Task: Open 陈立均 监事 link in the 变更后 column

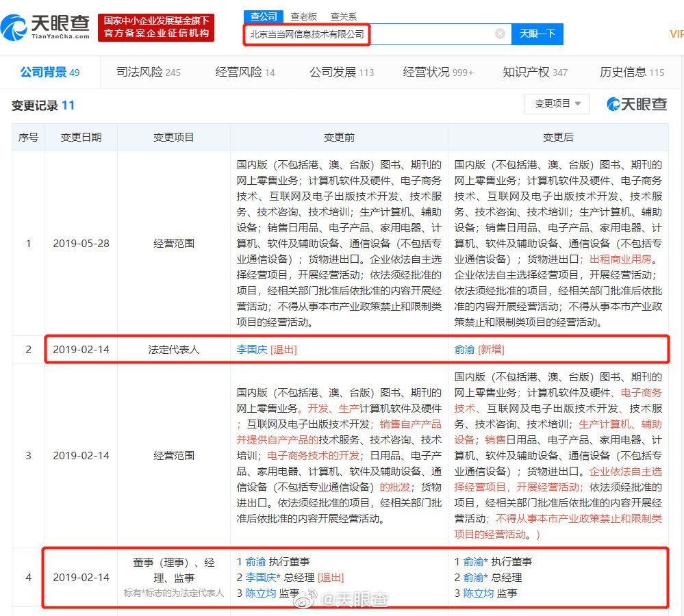Action: pos(479,593)
